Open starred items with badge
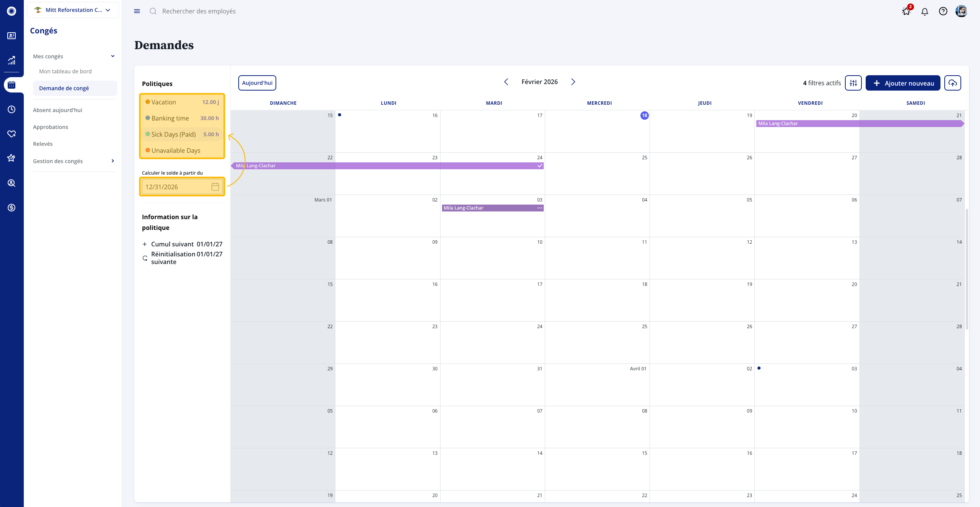The image size is (980, 507). [x=906, y=12]
